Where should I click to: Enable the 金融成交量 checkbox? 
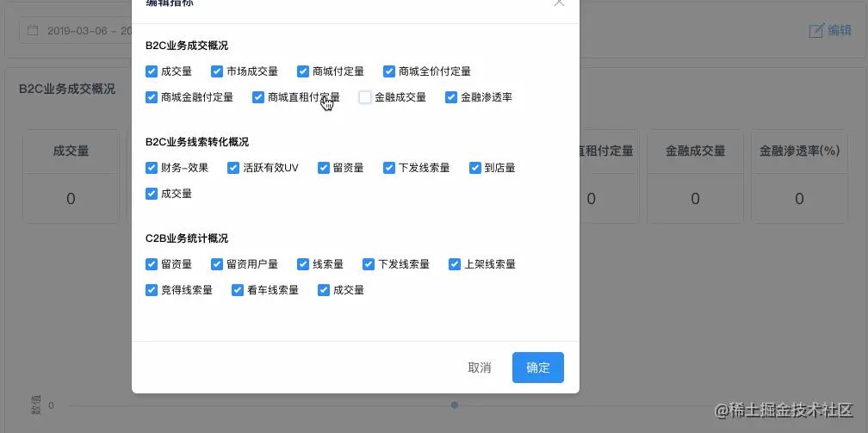tap(365, 97)
